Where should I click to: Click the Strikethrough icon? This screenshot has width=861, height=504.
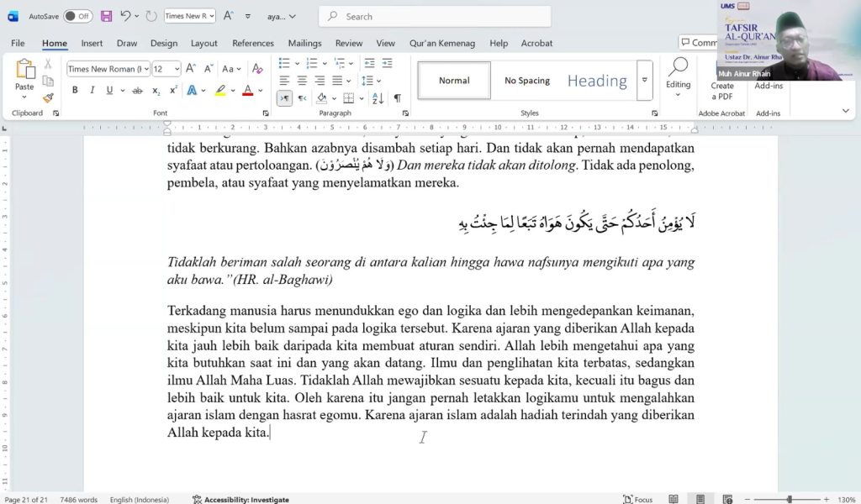click(x=137, y=90)
